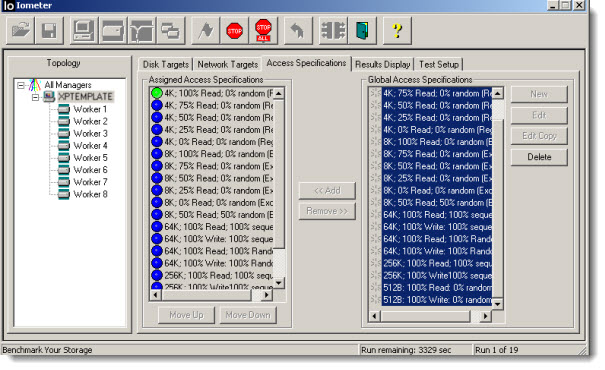Select global spec 8K; 75% Read
This screenshot has width=605, height=370.
pyautogui.click(x=437, y=154)
